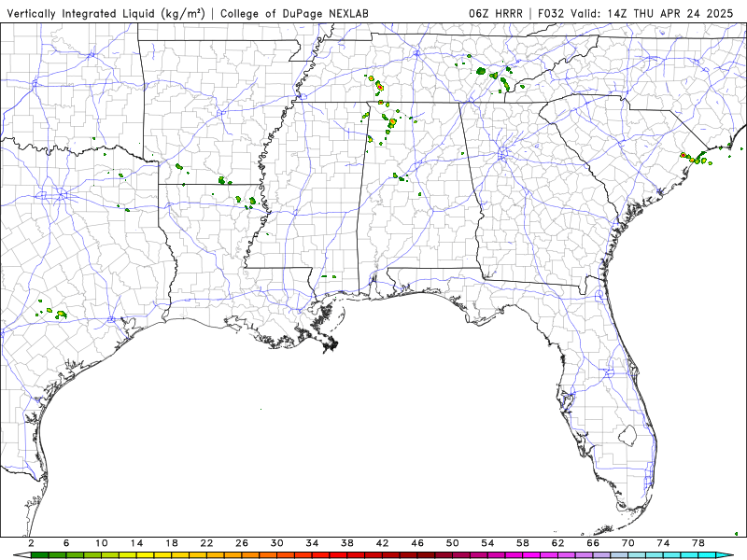Click the legend value '50'
This screenshot has width=747, height=560.
tap(453, 543)
